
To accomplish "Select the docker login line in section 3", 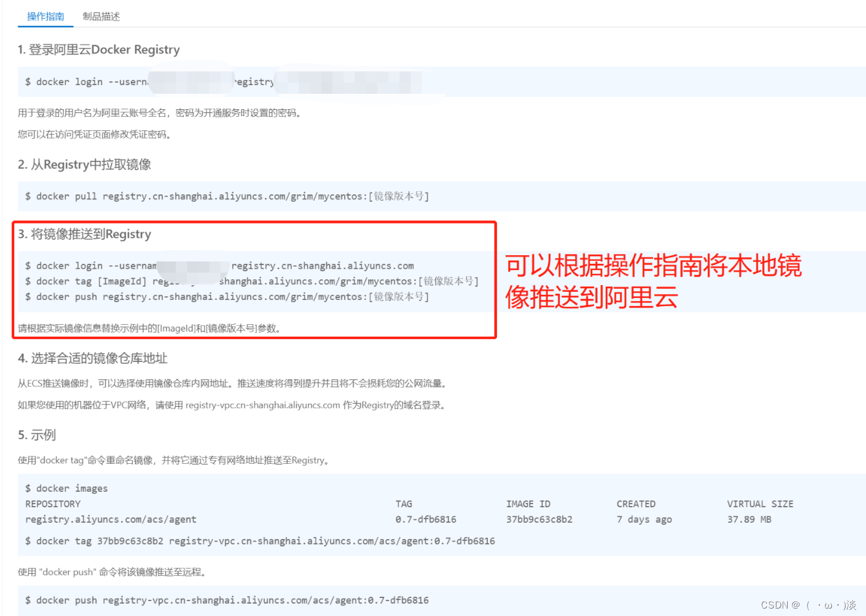I will tap(219, 266).
